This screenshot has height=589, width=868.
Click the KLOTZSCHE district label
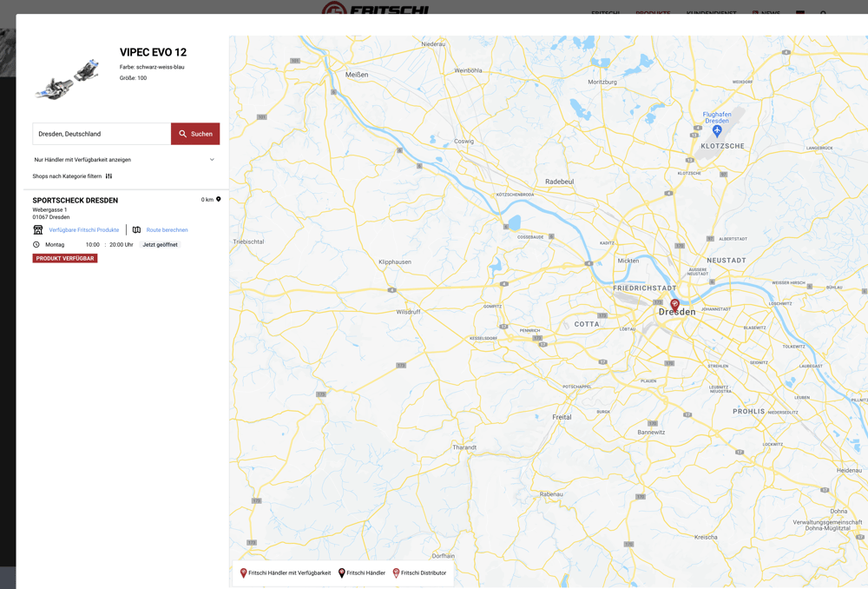point(723,146)
